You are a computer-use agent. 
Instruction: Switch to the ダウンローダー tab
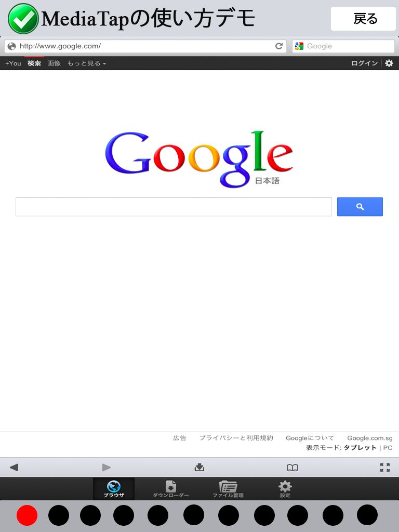click(x=170, y=489)
